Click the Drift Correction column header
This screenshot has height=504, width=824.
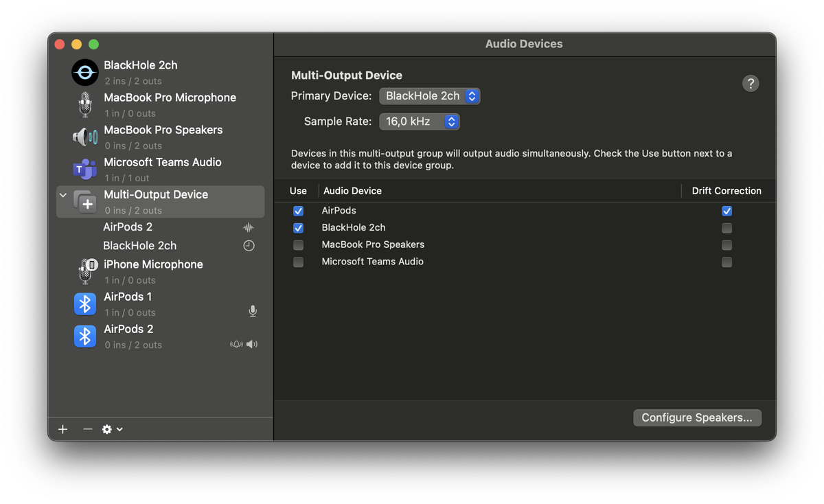pos(726,191)
